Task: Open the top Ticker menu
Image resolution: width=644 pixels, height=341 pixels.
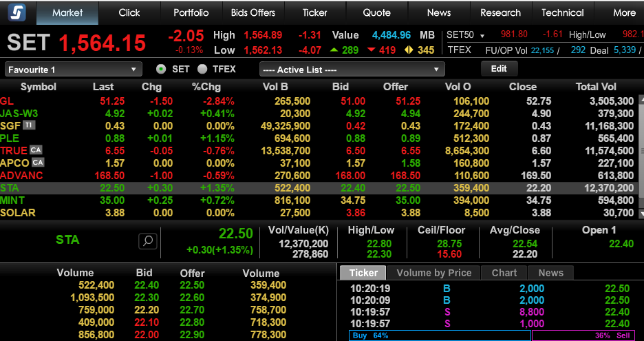Action: 315,13
